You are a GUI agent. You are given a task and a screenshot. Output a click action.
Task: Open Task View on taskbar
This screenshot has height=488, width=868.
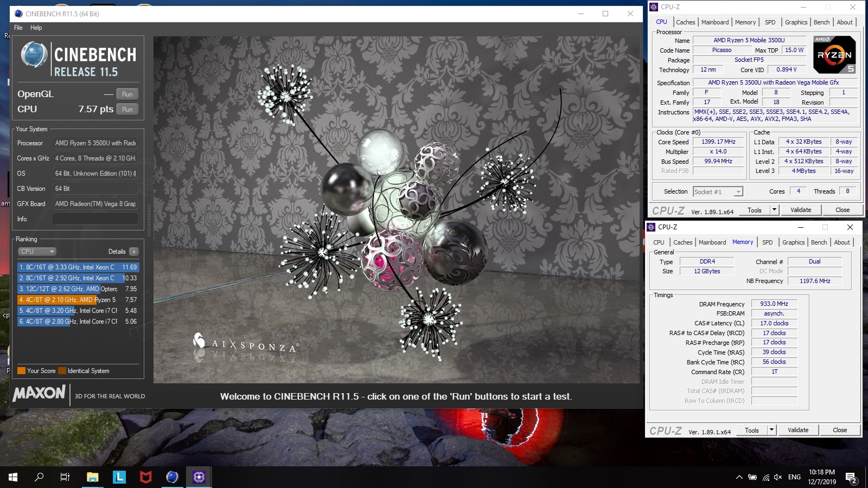65,477
